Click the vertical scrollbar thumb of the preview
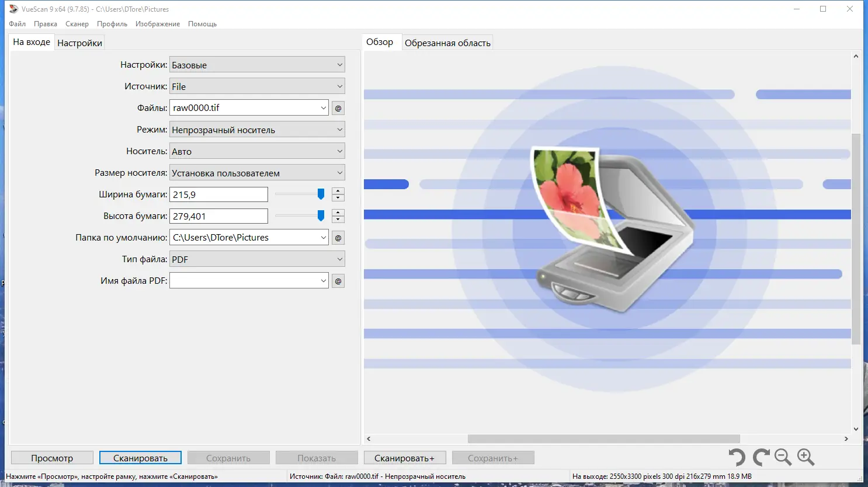The width and height of the screenshot is (868, 487). pyautogui.click(x=856, y=239)
